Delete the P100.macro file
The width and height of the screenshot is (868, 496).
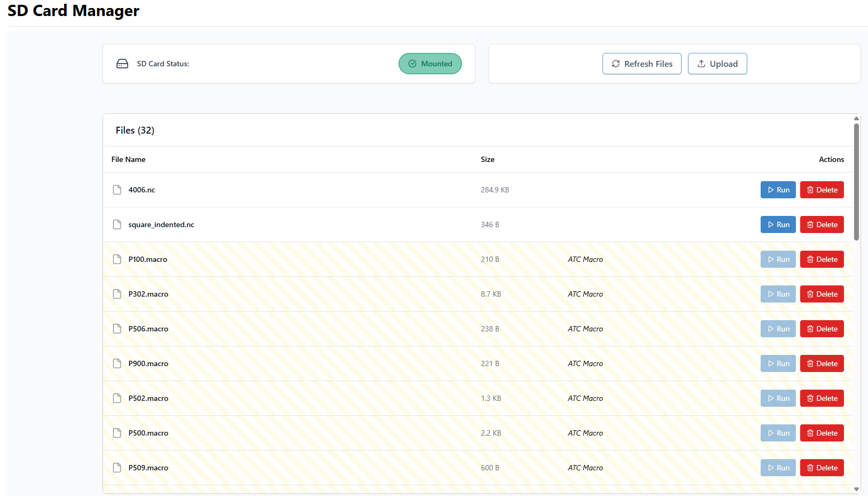pyautogui.click(x=822, y=259)
